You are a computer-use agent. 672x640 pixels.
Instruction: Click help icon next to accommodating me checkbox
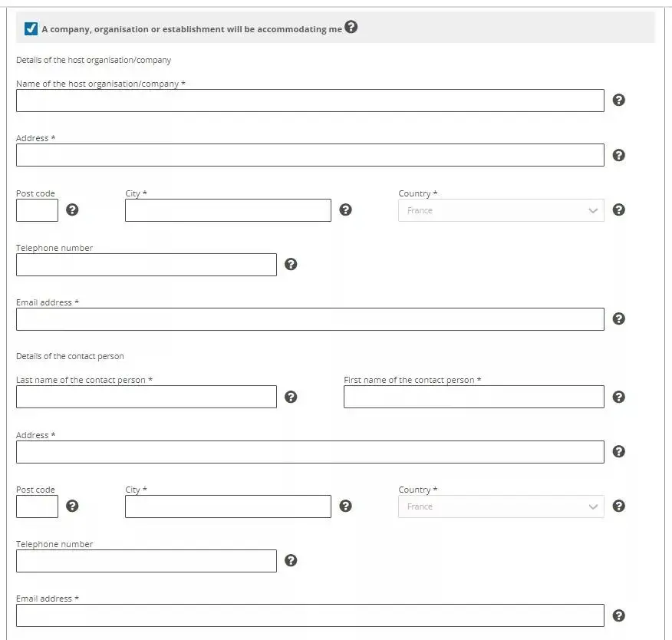click(351, 27)
